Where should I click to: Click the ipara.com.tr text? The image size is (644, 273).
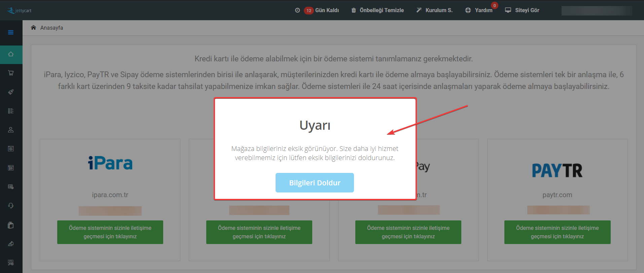[110, 195]
